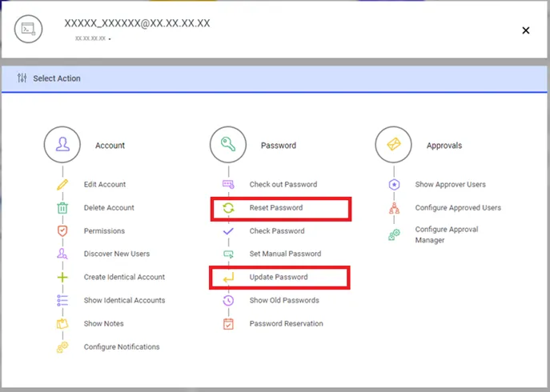Open the dropdown arrow under the account name

click(110, 39)
